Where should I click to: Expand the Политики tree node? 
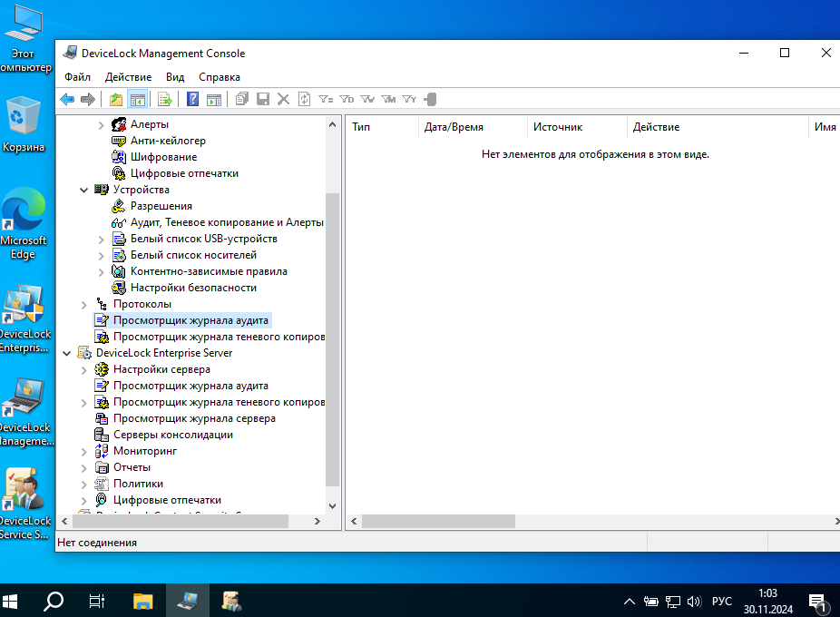[x=84, y=484]
